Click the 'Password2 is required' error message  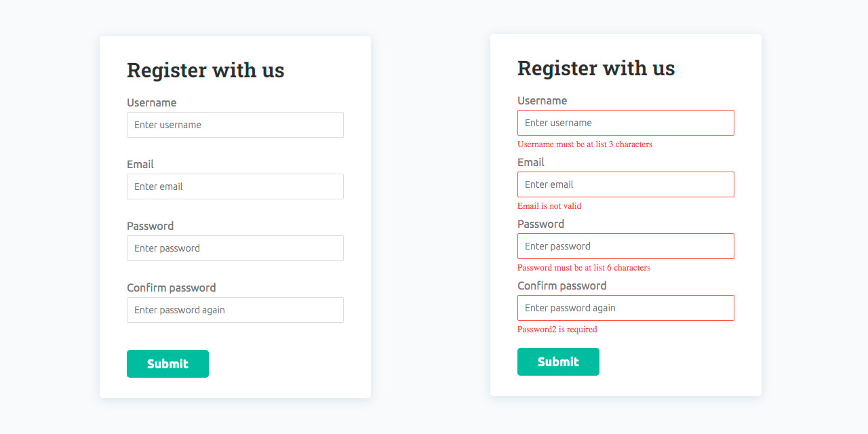click(x=557, y=329)
